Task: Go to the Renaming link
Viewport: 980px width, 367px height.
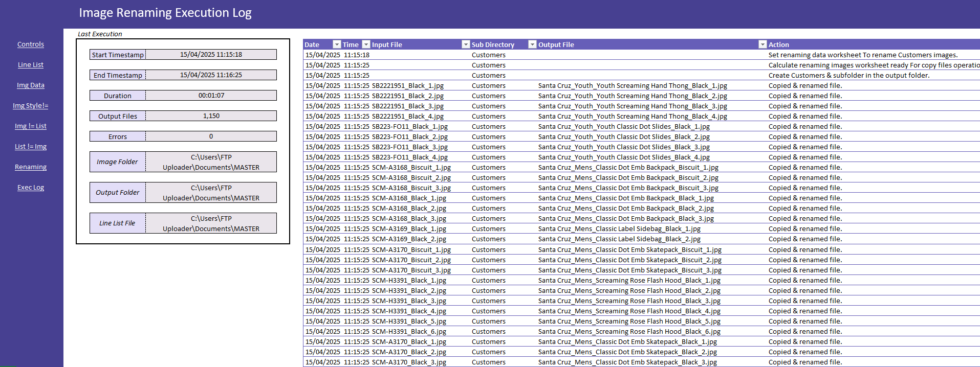Action: pos(31,167)
